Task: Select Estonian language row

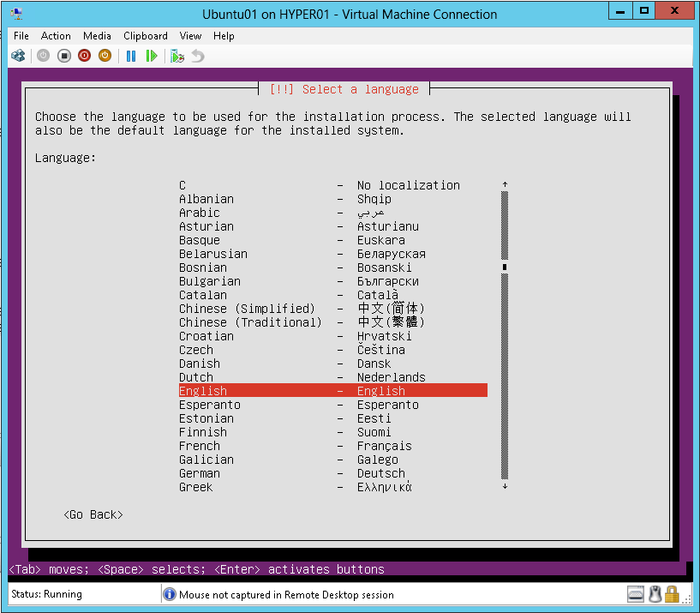Action: pos(333,418)
